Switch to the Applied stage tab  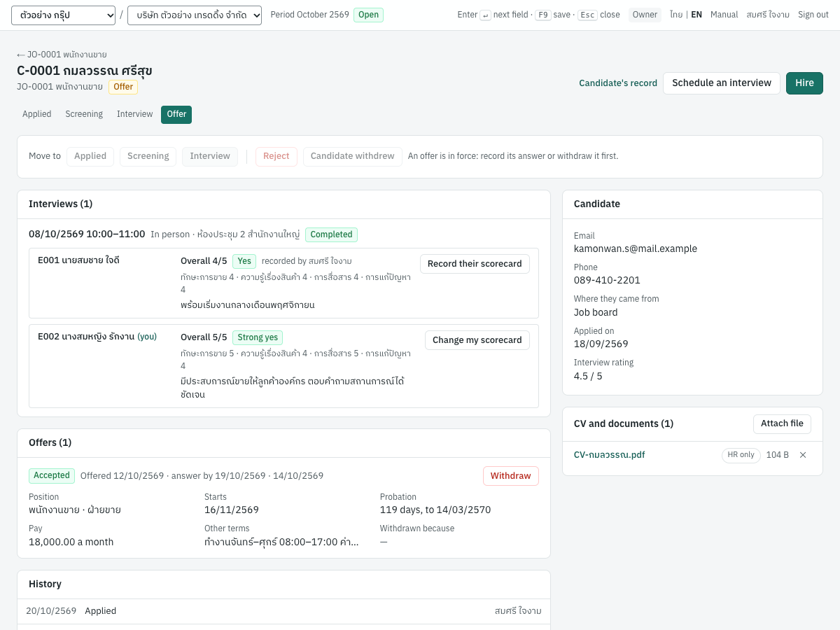tap(37, 114)
